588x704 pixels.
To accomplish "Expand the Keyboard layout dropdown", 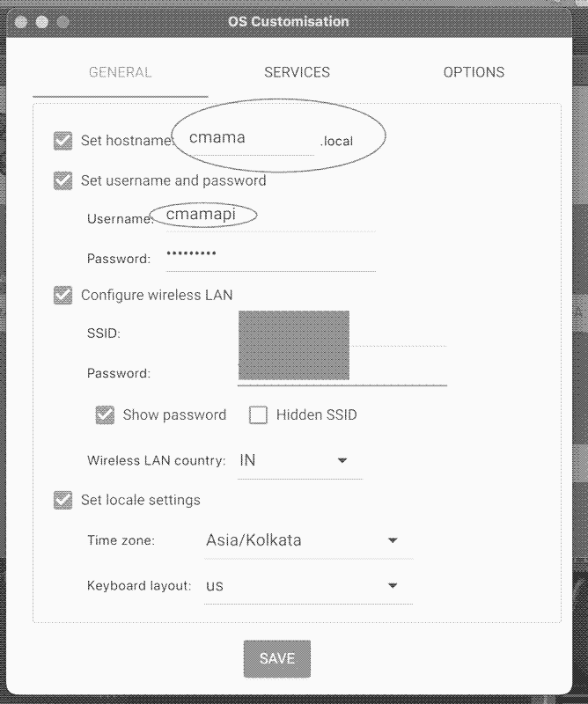I will coord(308,585).
